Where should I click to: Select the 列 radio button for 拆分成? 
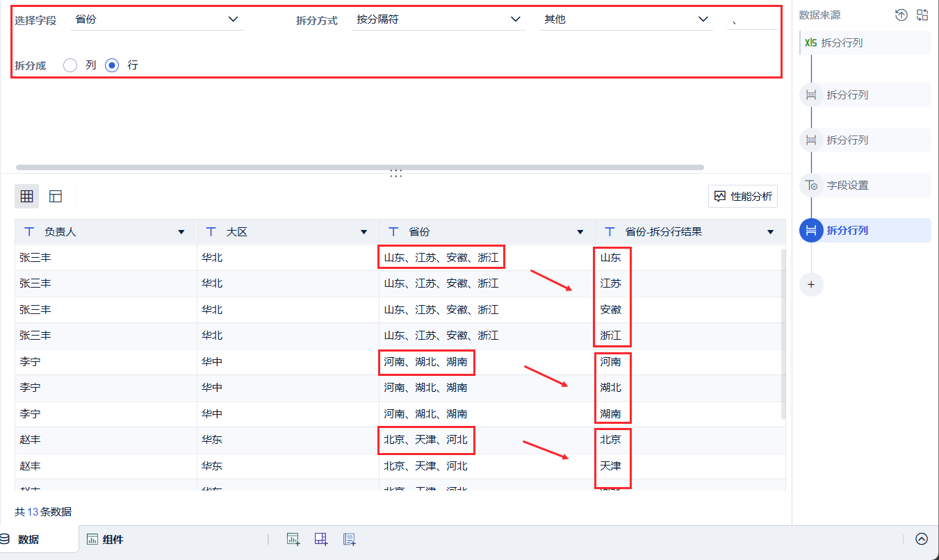click(70, 65)
